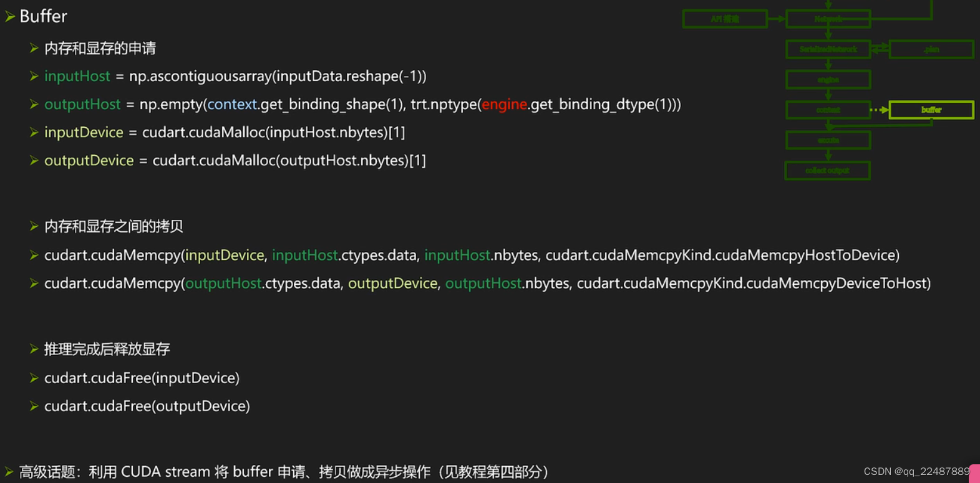Screen dimensions: 980x483
Task: Click 'cudart.cudaMalloc(inputHost.nbytes)[1]' code
Action: (274, 132)
